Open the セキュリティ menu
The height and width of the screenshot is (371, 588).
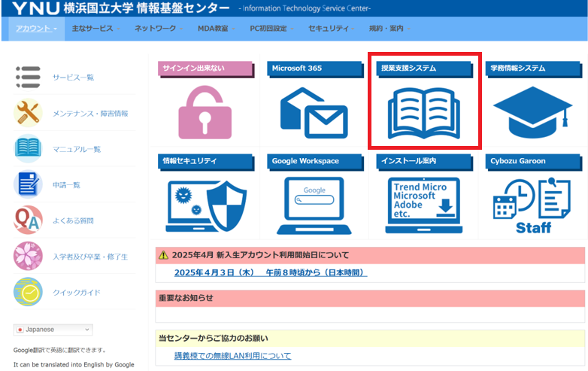331,29
